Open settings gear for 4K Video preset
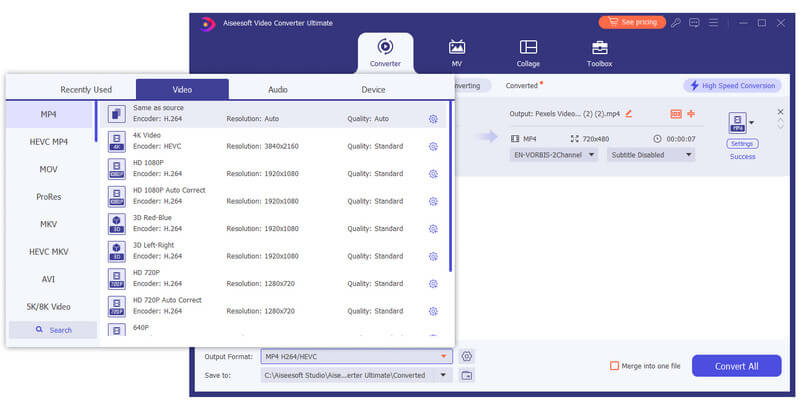The height and width of the screenshot is (400, 800). [433, 146]
